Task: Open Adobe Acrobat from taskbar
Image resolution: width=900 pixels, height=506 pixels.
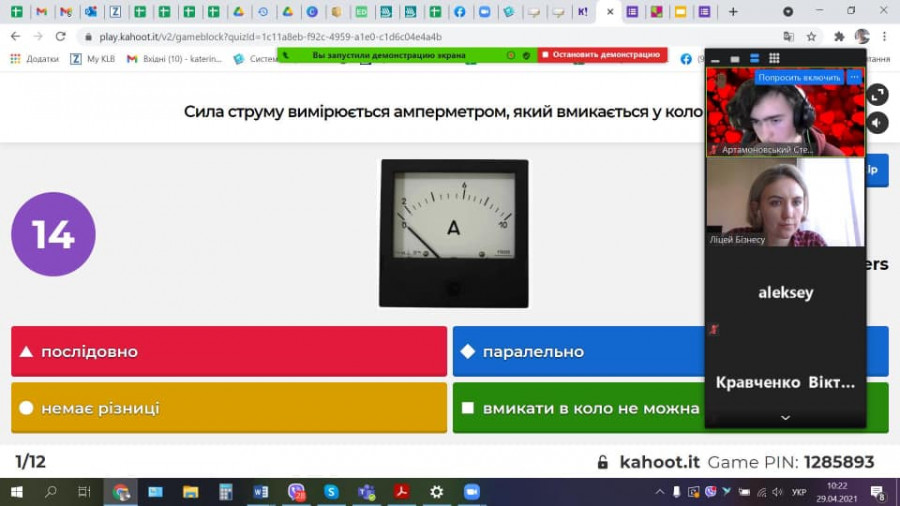Action: pos(401,492)
